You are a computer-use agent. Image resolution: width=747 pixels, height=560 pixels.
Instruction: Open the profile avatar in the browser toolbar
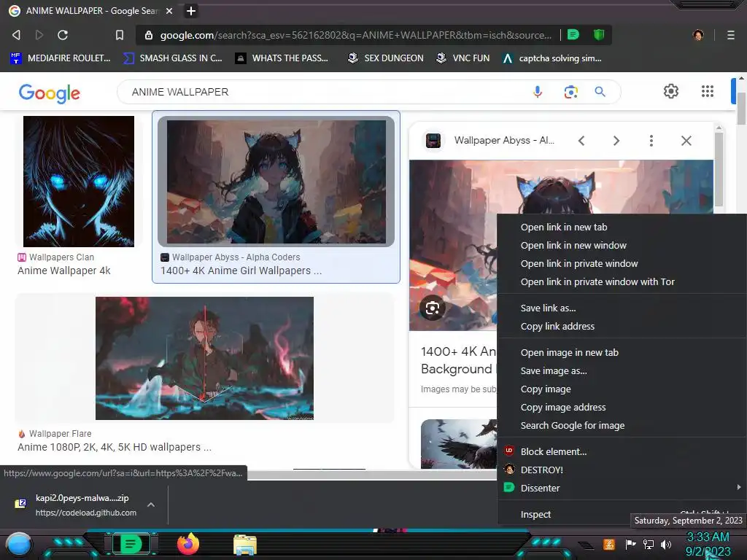point(698,35)
